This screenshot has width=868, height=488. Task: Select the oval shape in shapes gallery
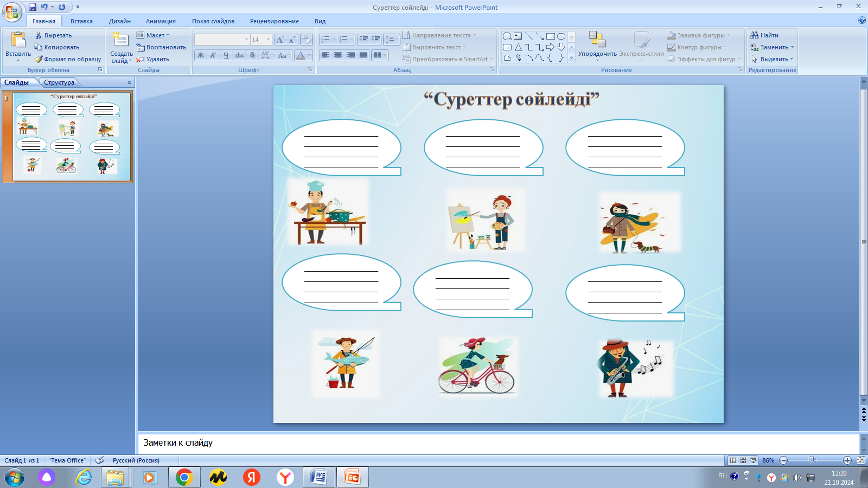click(x=561, y=36)
